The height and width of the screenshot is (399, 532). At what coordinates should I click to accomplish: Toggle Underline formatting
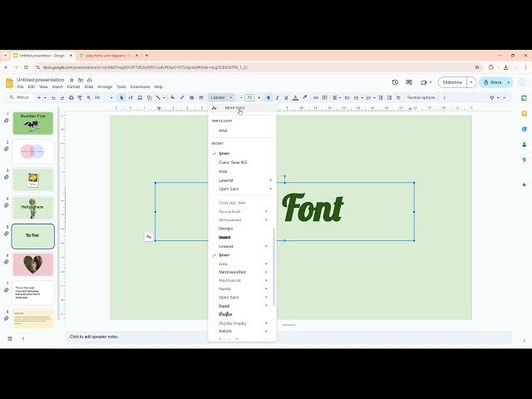tap(286, 98)
